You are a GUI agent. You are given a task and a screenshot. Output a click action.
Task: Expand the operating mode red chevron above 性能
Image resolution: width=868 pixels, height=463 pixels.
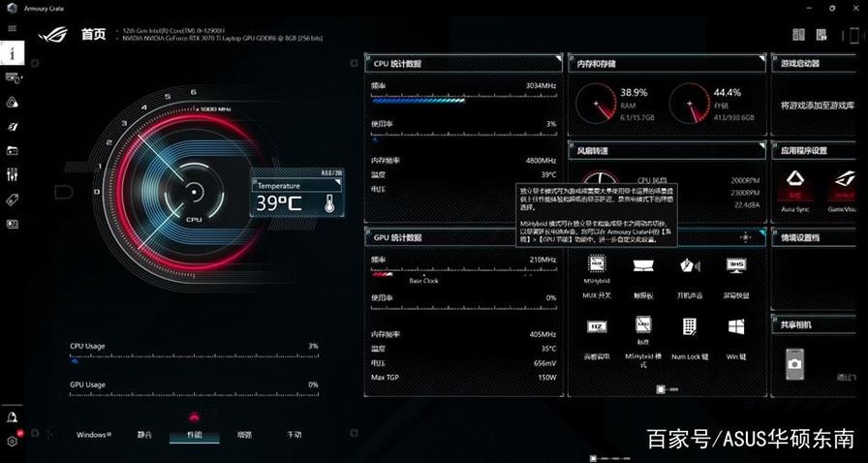click(x=194, y=417)
